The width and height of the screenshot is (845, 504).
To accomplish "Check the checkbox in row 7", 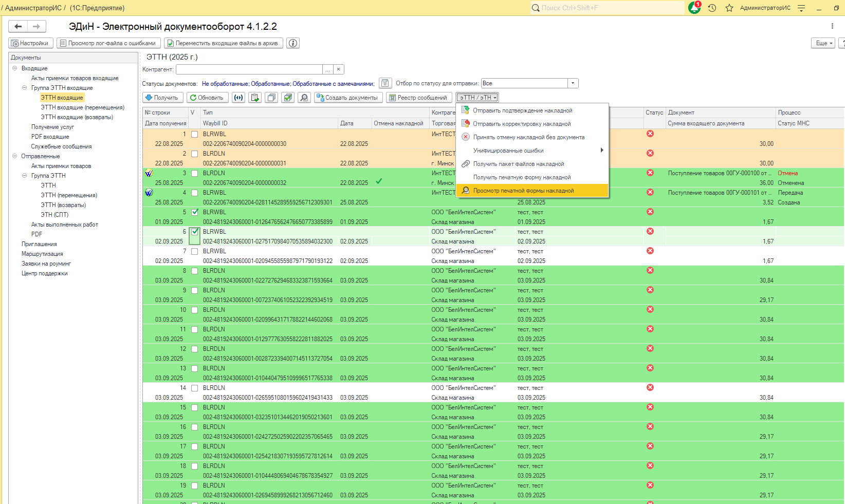I will 195,251.
